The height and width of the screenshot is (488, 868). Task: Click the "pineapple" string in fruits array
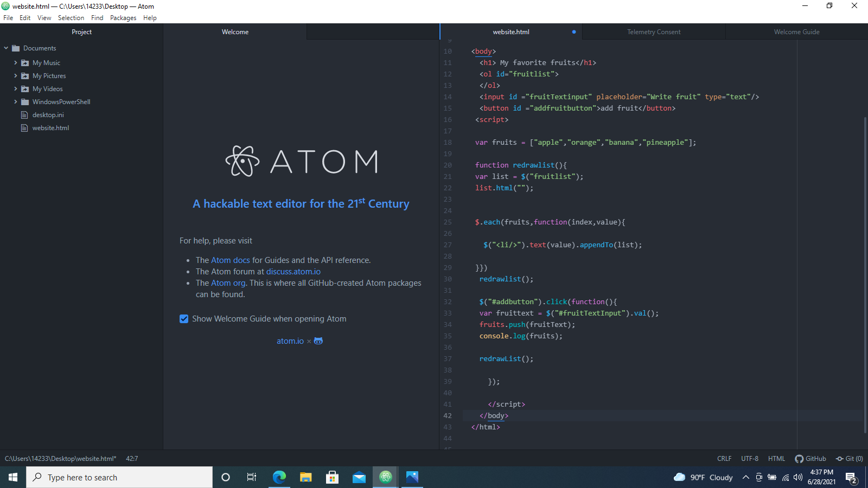(x=665, y=143)
